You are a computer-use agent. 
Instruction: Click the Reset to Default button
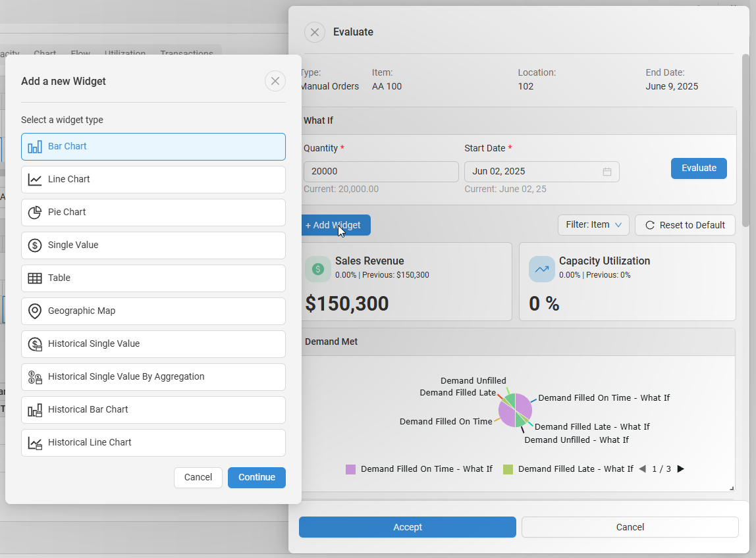[x=685, y=225]
